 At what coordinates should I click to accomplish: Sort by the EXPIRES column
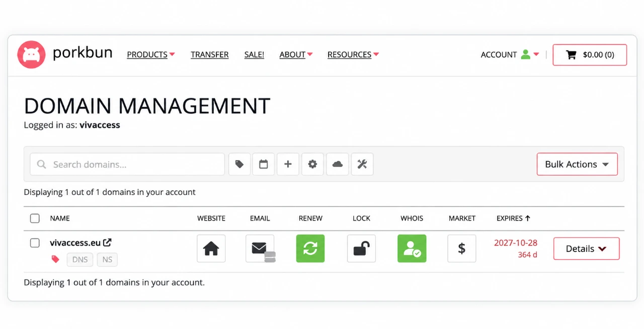[x=513, y=218]
